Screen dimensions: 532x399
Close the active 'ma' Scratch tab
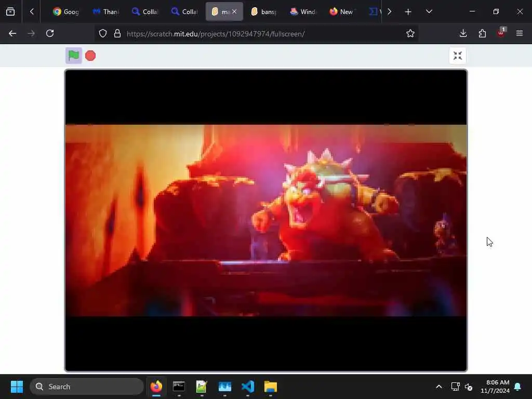pos(234,12)
